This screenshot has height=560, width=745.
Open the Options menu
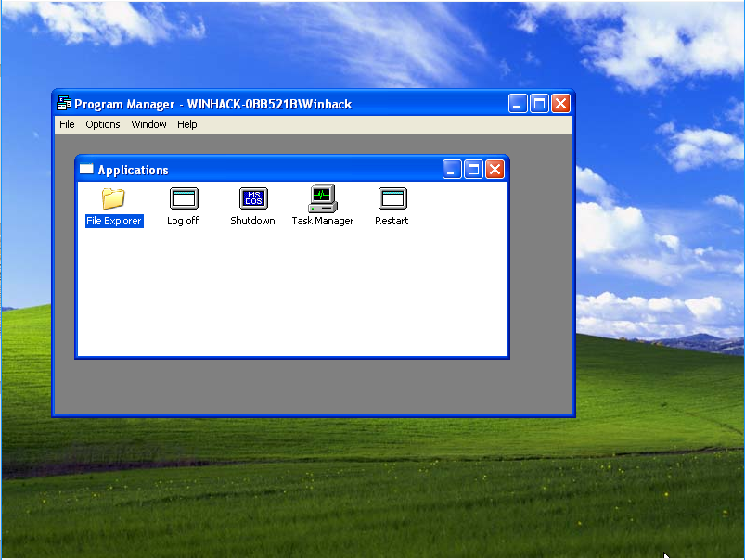(103, 124)
